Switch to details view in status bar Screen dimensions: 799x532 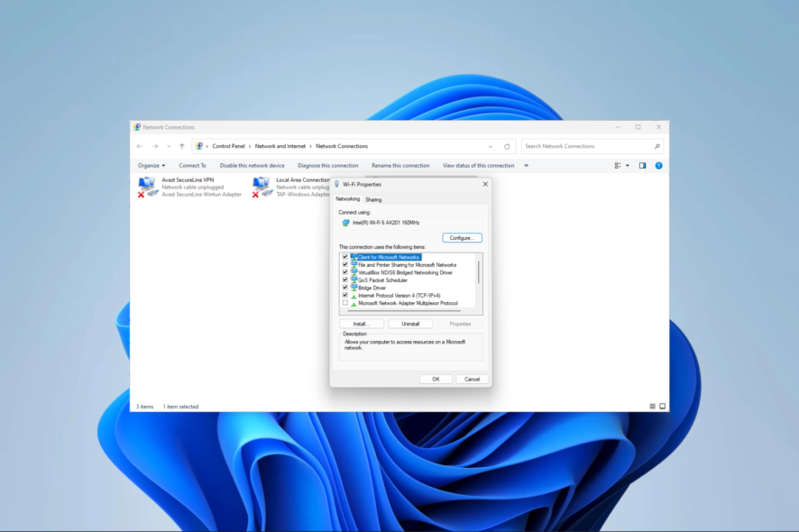652,406
